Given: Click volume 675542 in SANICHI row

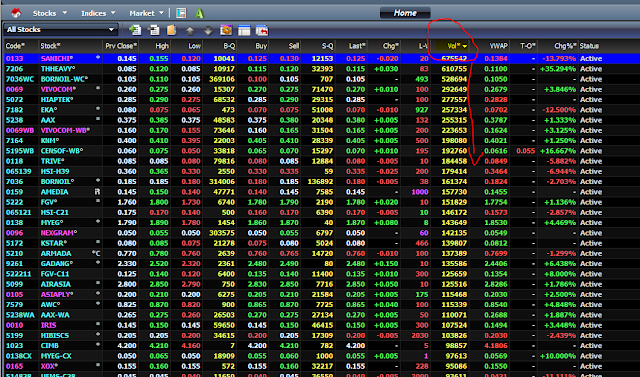Looking at the screenshot, I should (454, 58).
